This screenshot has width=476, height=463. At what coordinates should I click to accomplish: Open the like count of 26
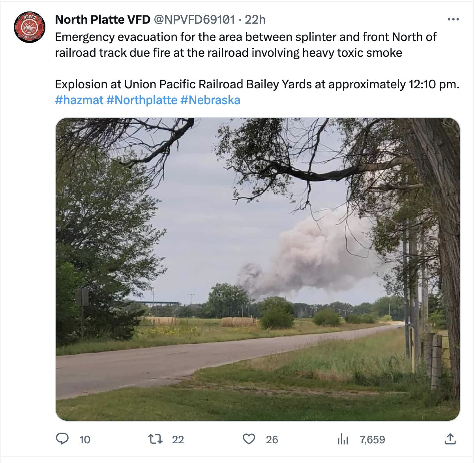272,439
